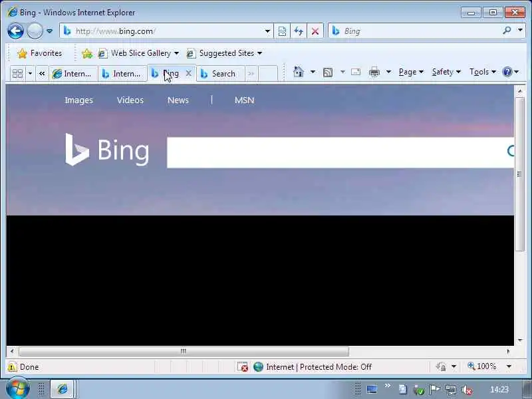Click vertical scrollbar down arrow

tap(520, 340)
